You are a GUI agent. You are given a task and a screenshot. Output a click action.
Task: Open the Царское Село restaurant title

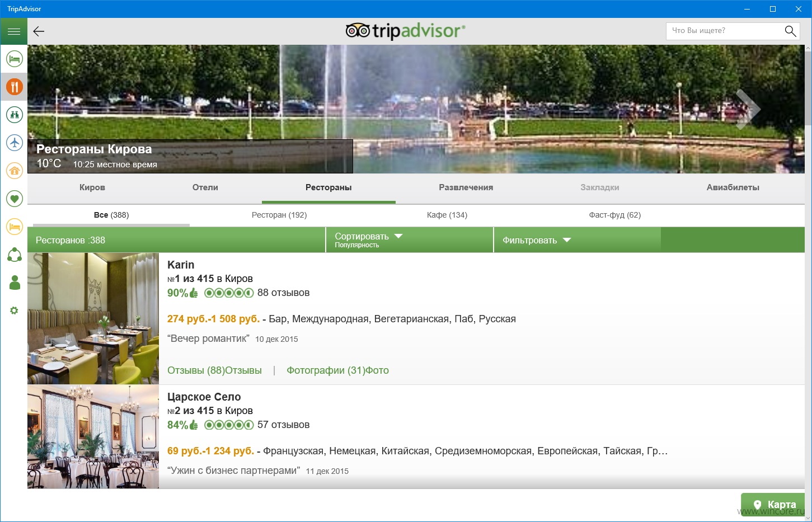pos(204,397)
